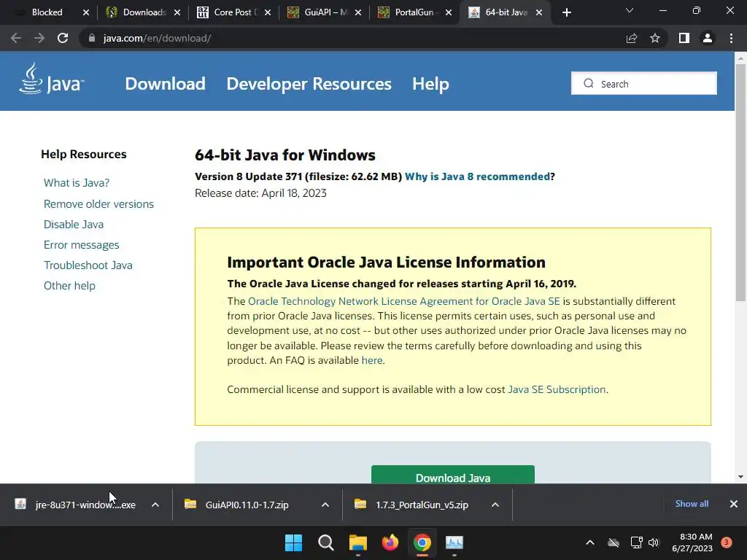Image resolution: width=747 pixels, height=560 pixels.
Task: Click the Java logo in the header
Action: (52, 79)
